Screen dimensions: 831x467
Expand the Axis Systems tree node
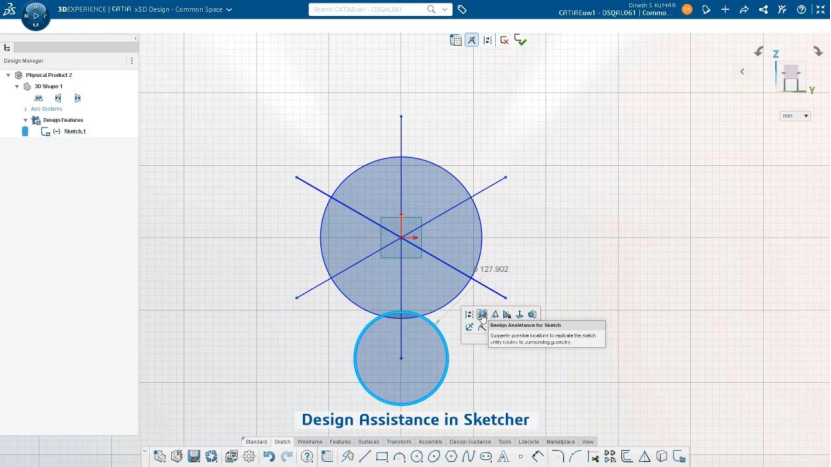coord(25,109)
